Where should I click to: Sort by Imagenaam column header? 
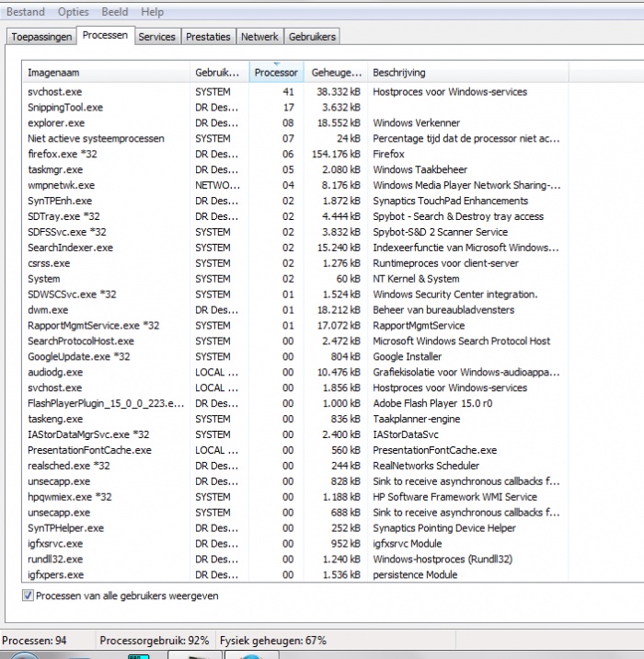click(106, 73)
